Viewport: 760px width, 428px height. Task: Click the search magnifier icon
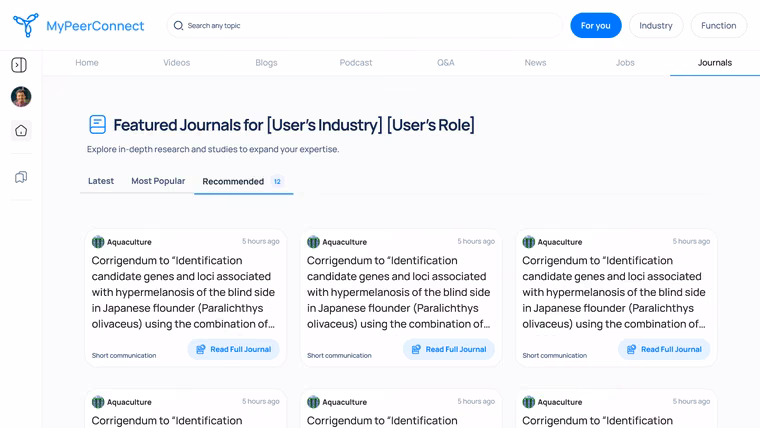point(178,25)
